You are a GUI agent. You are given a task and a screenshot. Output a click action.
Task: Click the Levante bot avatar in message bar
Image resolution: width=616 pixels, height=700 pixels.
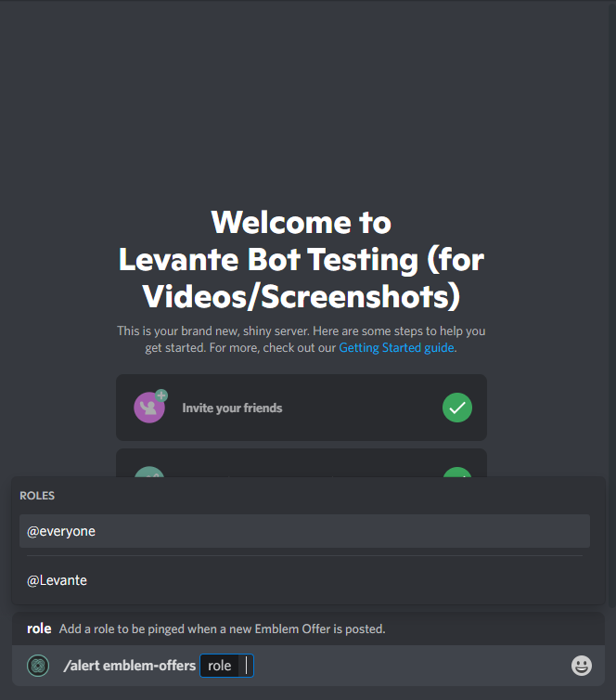click(38, 666)
